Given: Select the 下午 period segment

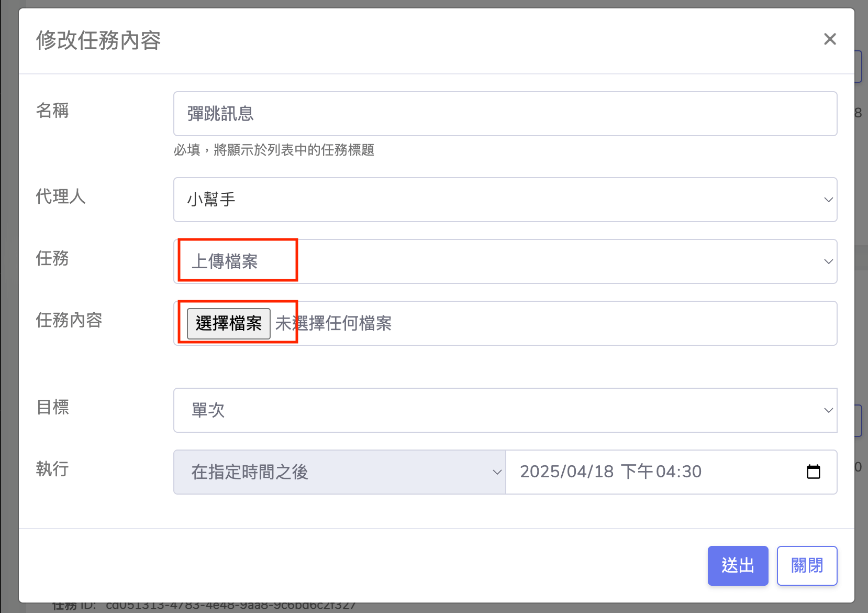Looking at the screenshot, I should point(637,472).
